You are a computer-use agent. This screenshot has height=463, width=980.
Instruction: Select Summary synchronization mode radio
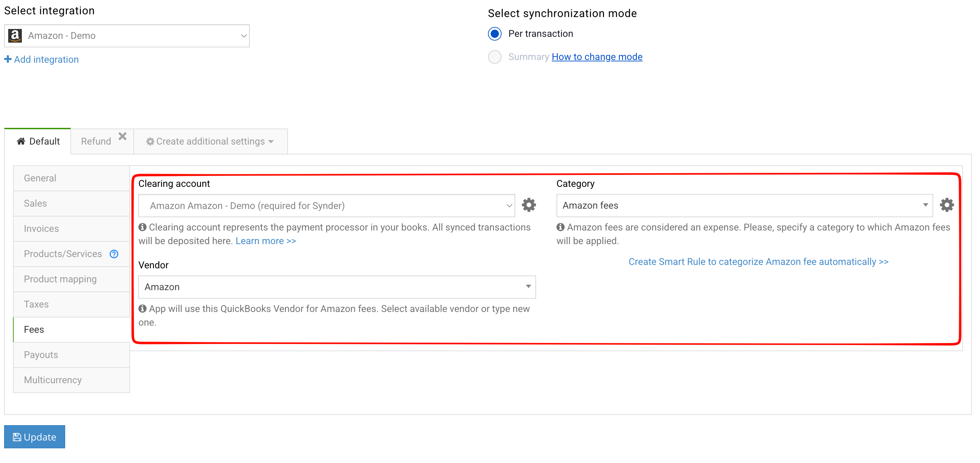(x=494, y=57)
